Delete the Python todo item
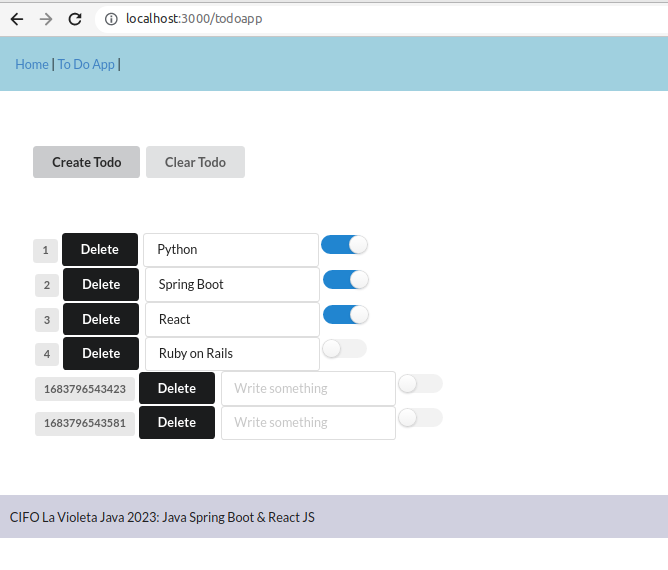The height and width of the screenshot is (570, 668). (x=100, y=250)
